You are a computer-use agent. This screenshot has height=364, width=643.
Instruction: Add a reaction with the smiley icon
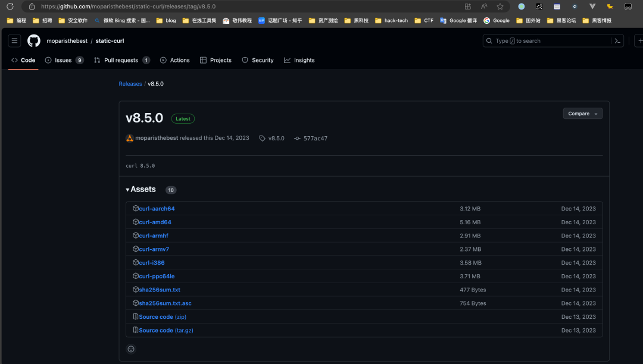(131, 349)
